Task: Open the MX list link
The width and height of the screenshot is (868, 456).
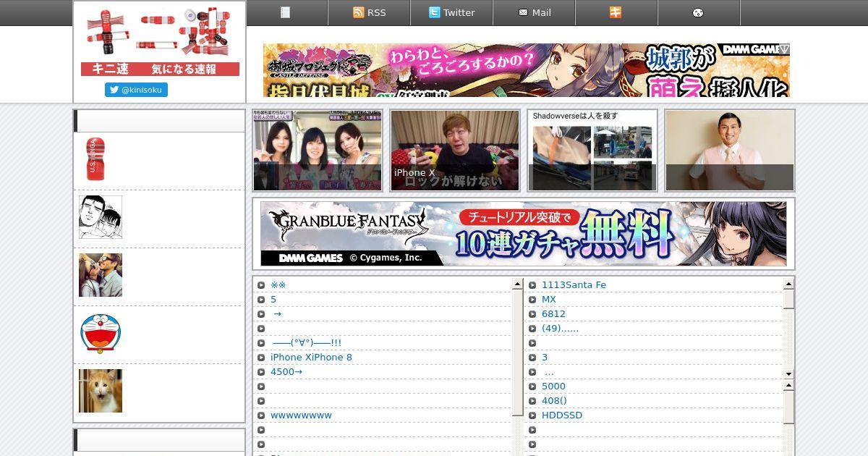Action: [x=549, y=299]
